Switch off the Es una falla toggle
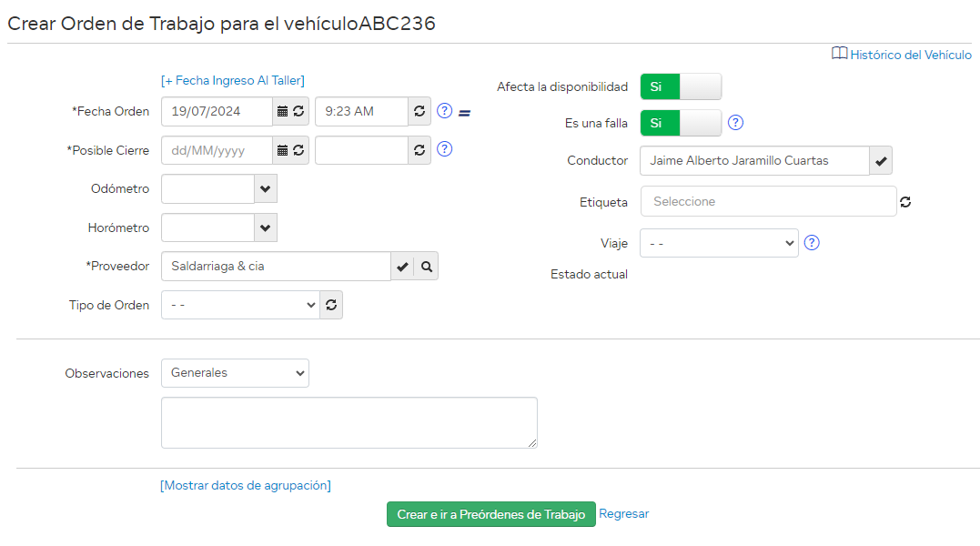Screen dimensions: 980x546 point(681,123)
